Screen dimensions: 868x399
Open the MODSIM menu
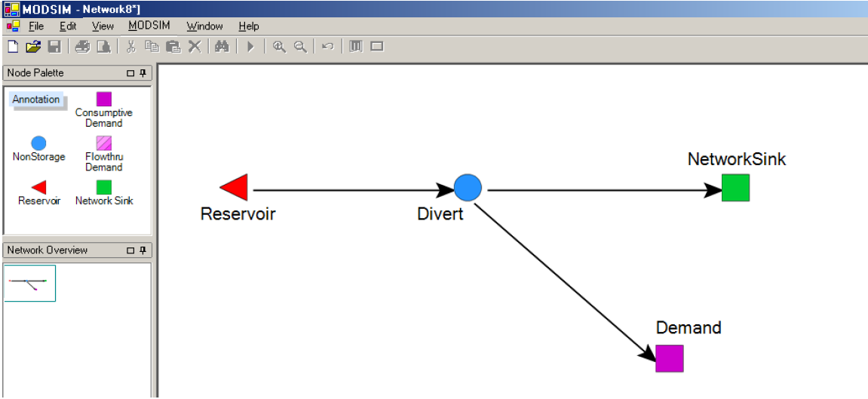(x=149, y=26)
